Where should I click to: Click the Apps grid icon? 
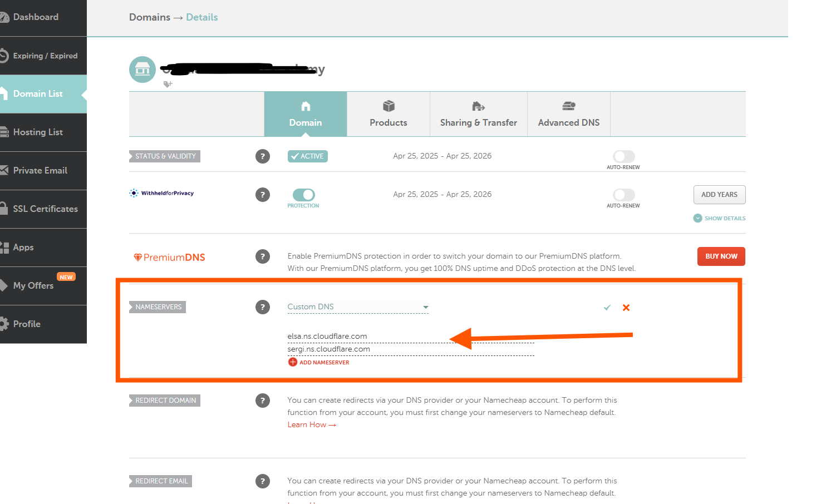(4, 248)
